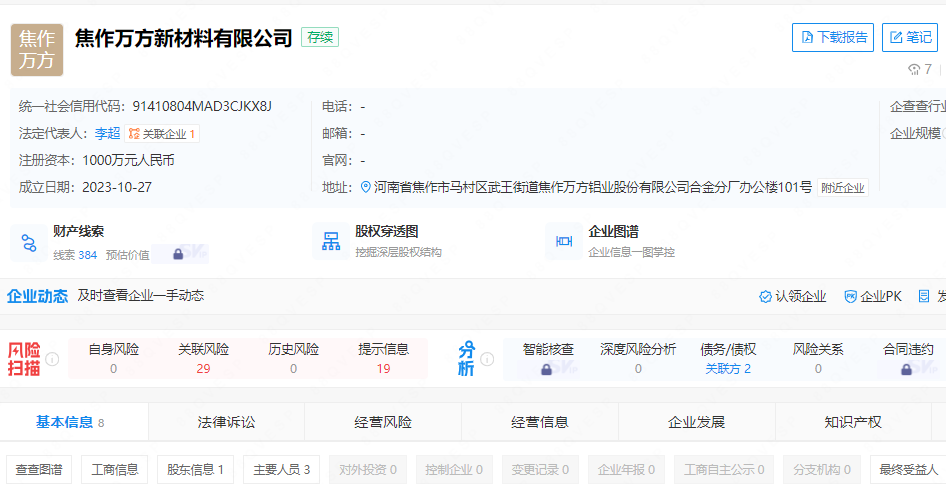Open the 企业PK comparison link
946x484 pixels.
pos(880,296)
